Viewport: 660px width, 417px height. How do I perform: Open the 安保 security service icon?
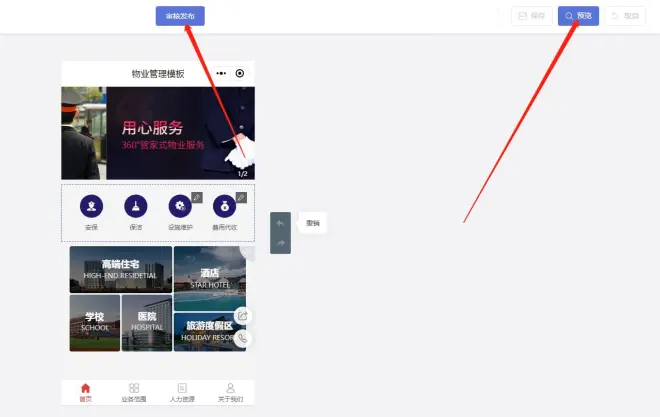(91, 207)
